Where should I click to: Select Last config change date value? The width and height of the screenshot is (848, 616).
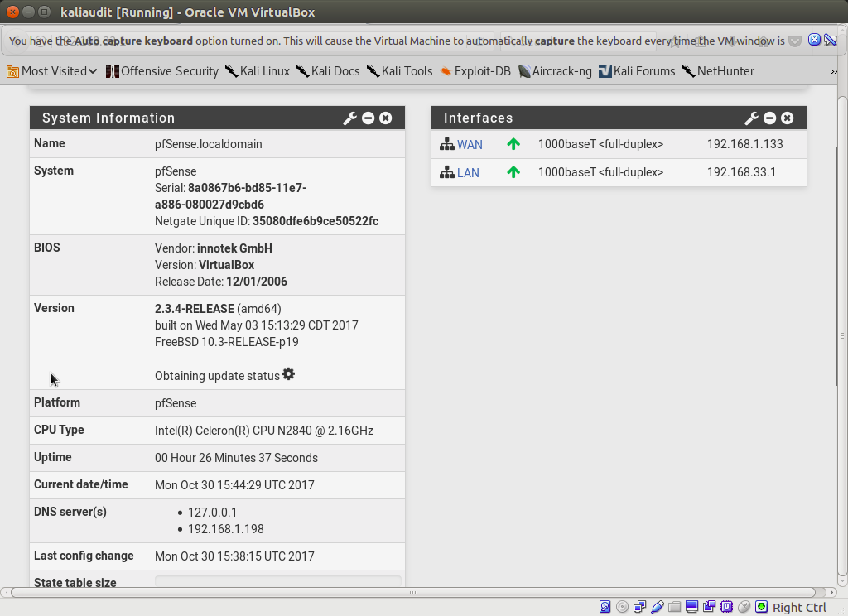click(x=234, y=556)
